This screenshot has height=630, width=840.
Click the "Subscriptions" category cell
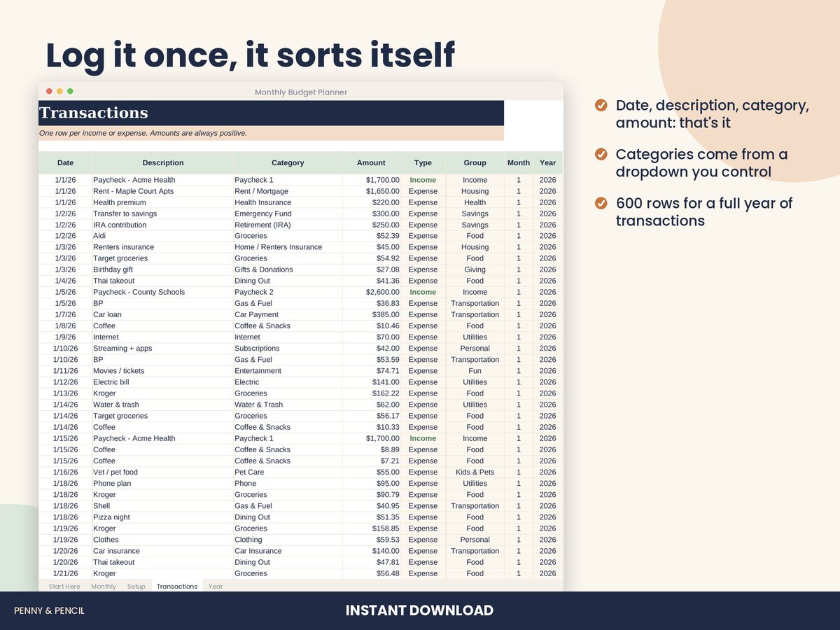[x=288, y=348]
